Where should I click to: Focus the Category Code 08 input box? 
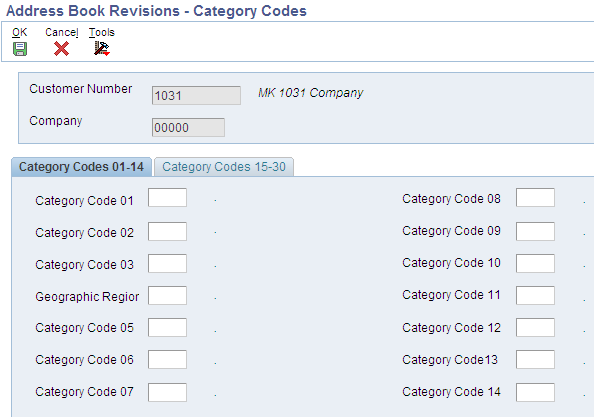pos(535,197)
